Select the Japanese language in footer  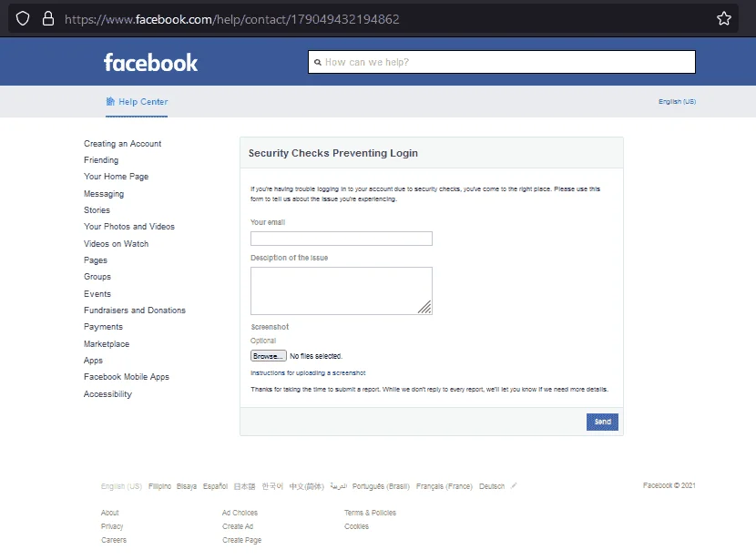tap(244, 486)
